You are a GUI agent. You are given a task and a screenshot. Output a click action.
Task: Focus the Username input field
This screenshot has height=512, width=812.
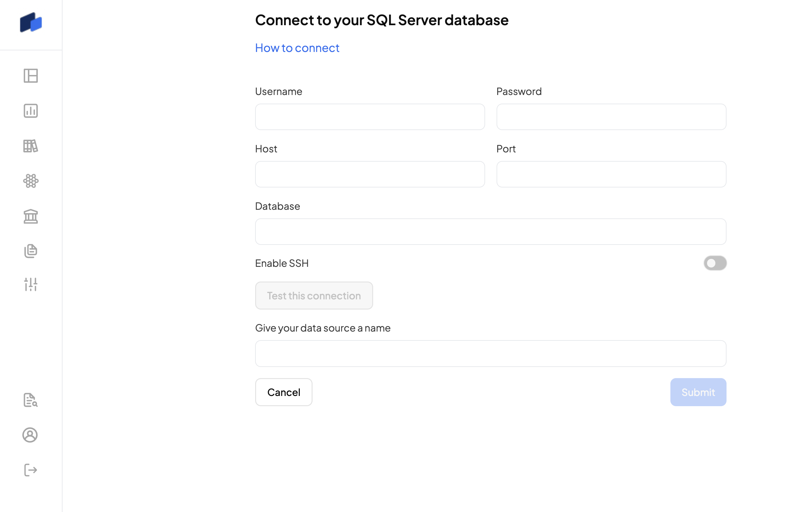pyautogui.click(x=370, y=117)
